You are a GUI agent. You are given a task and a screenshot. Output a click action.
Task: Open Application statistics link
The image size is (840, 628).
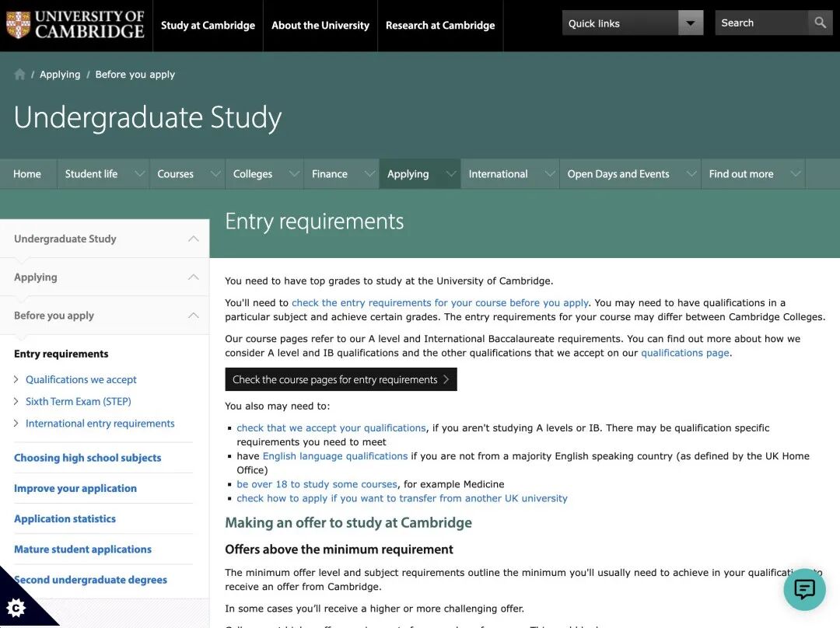(65, 518)
